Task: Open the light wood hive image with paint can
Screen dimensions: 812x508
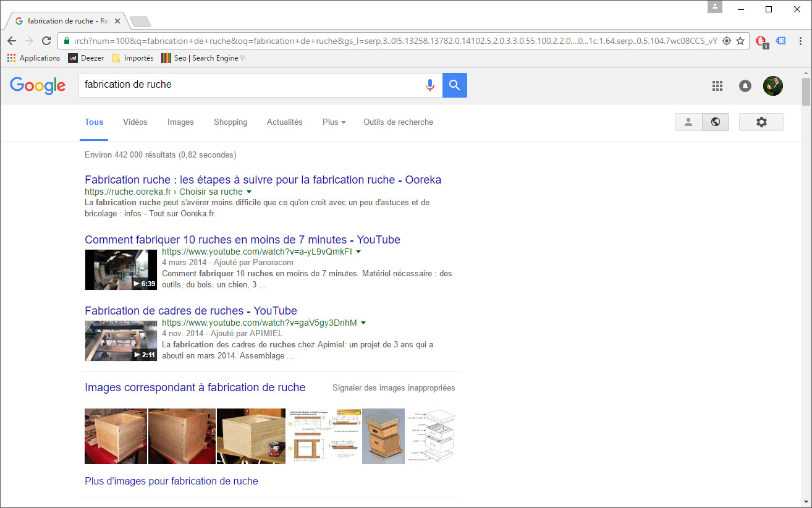Action: tap(252, 436)
